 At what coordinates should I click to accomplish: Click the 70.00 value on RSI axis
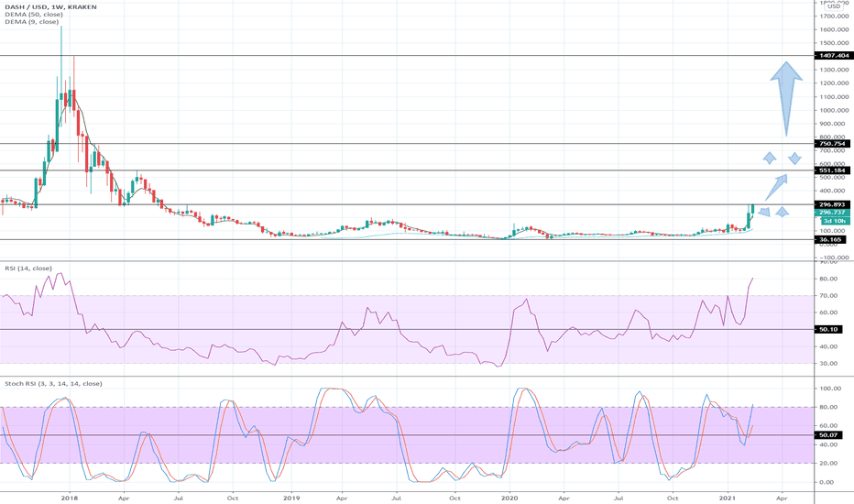(x=828, y=296)
